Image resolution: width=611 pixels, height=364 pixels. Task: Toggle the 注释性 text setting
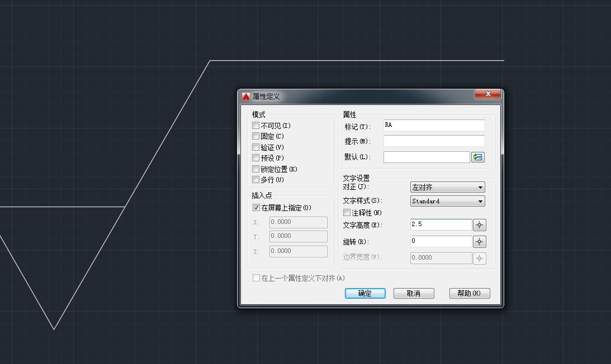(345, 213)
